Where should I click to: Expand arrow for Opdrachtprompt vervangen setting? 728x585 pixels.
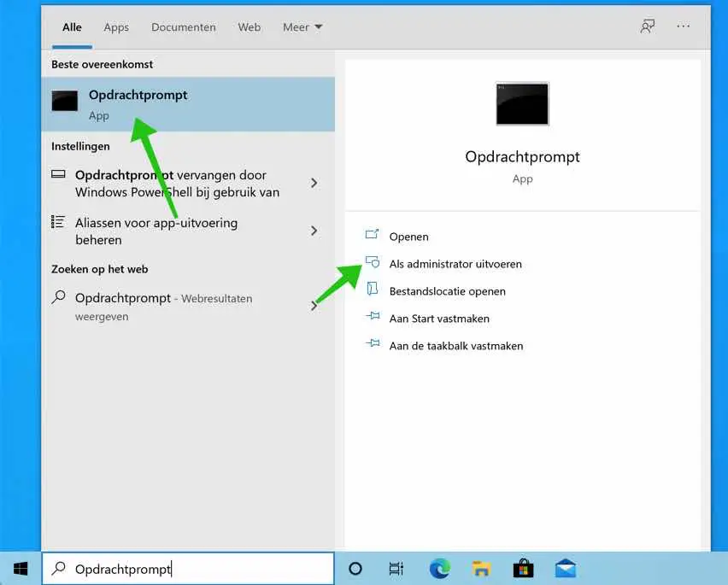314,183
